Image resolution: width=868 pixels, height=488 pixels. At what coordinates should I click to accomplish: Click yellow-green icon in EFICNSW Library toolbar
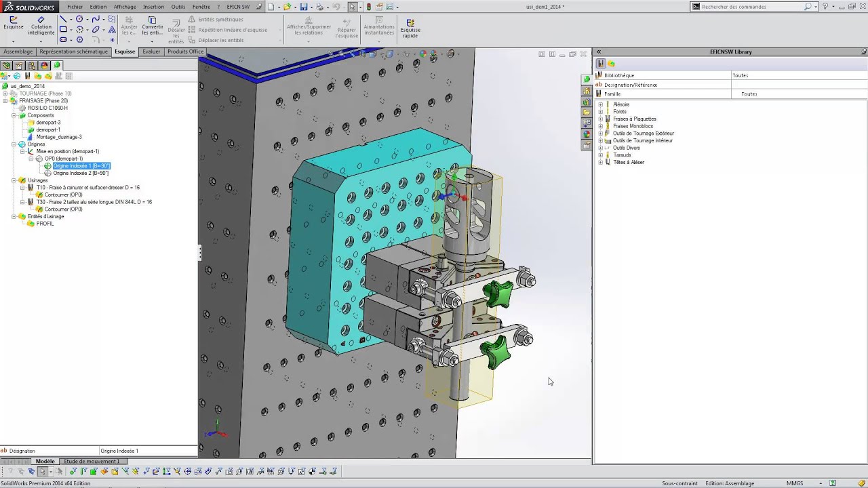[x=611, y=64]
